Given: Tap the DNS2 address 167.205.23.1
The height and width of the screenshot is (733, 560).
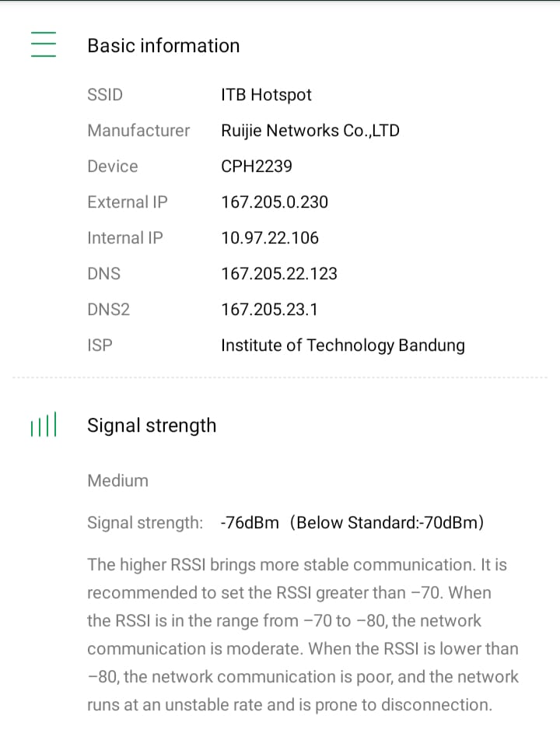Looking at the screenshot, I should coord(269,310).
